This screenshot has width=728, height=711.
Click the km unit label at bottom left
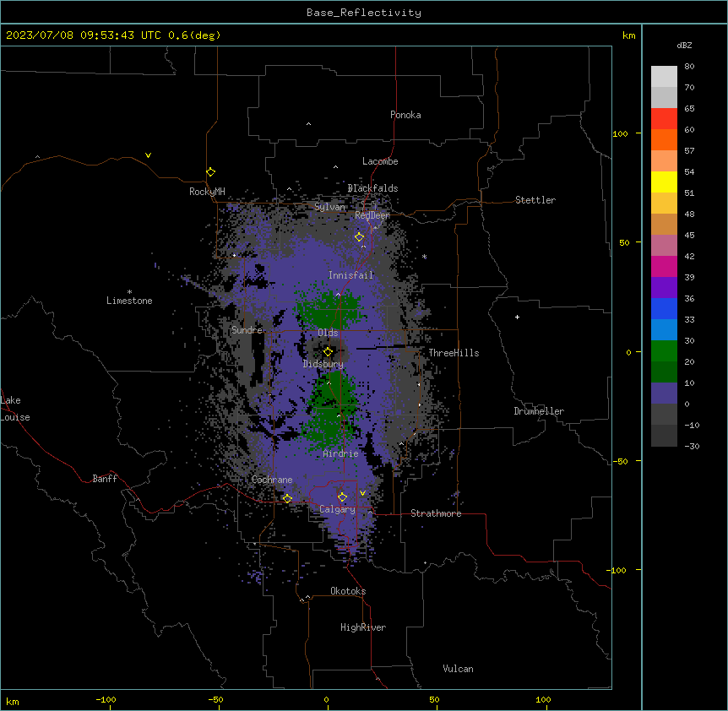point(13,702)
